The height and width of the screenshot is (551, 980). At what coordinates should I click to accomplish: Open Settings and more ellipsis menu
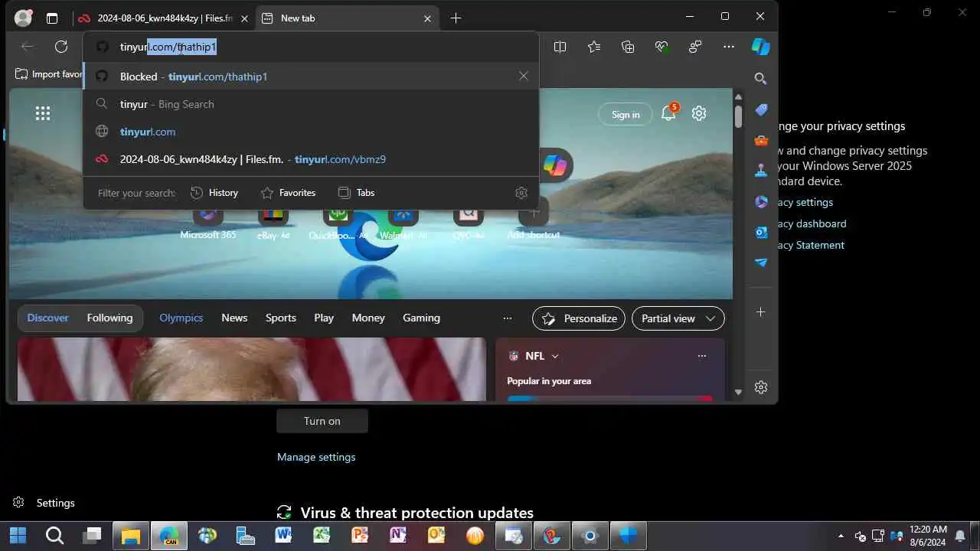pyautogui.click(x=729, y=47)
